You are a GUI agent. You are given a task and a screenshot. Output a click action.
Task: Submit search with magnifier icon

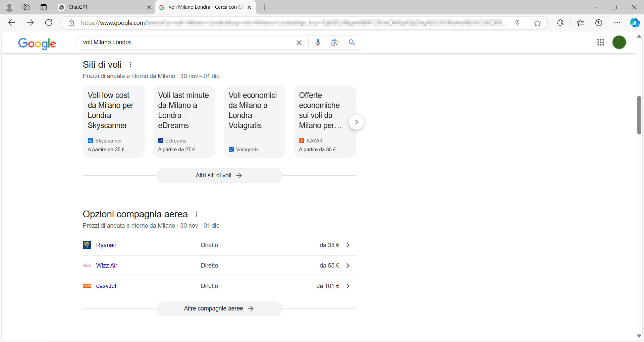(x=352, y=42)
